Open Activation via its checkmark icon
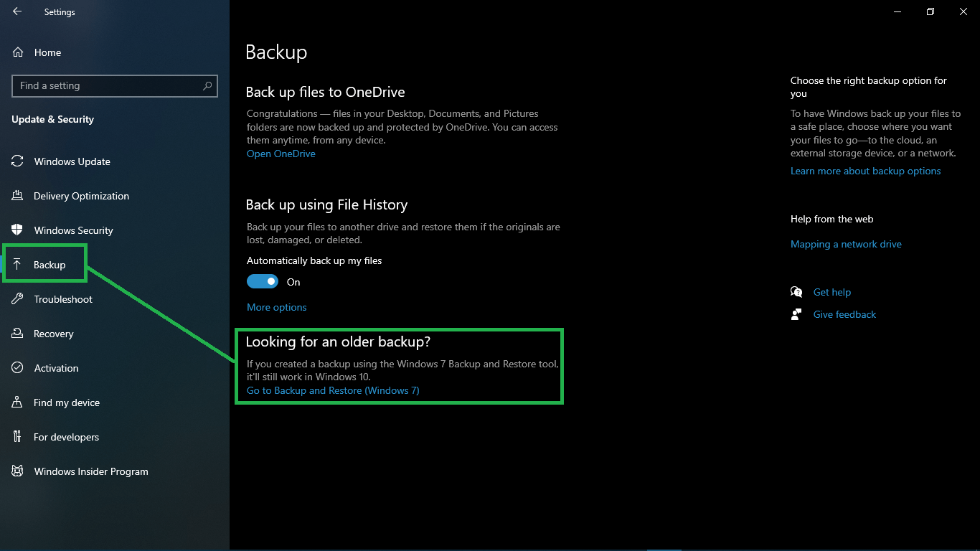This screenshot has height=551, width=980. point(17,367)
